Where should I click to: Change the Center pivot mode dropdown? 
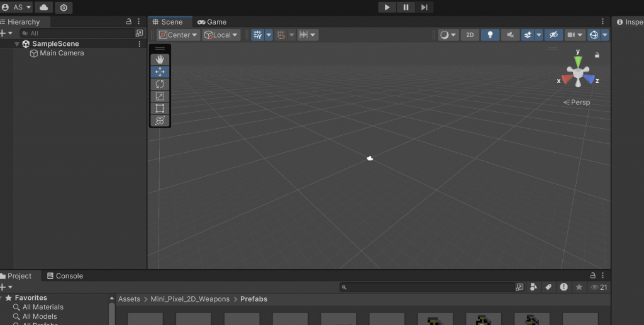point(178,35)
